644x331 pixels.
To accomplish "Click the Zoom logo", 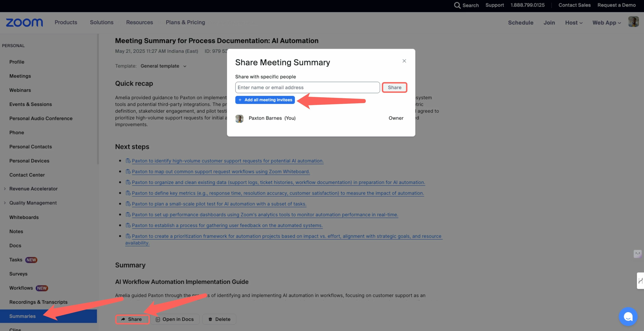I will [24, 23].
